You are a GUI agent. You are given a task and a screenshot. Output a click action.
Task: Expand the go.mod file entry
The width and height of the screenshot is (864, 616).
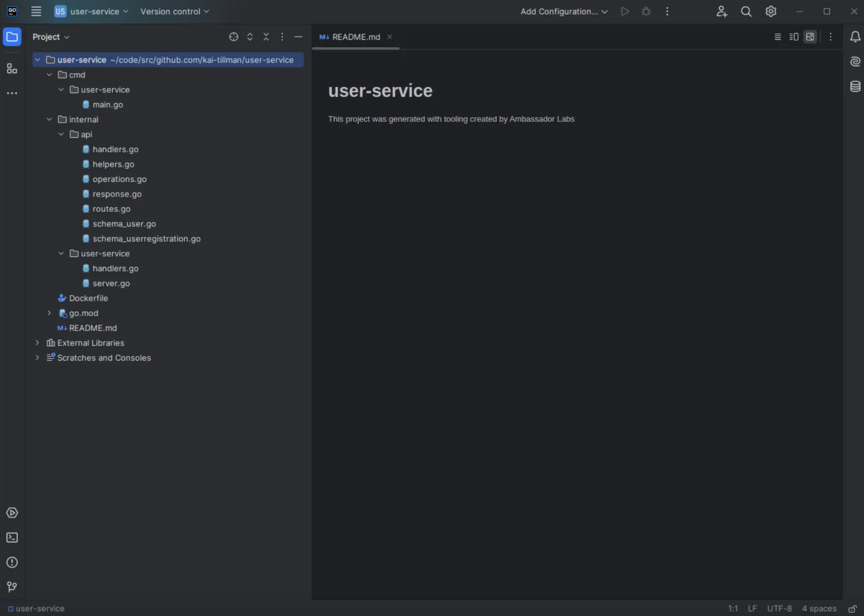[x=49, y=312]
